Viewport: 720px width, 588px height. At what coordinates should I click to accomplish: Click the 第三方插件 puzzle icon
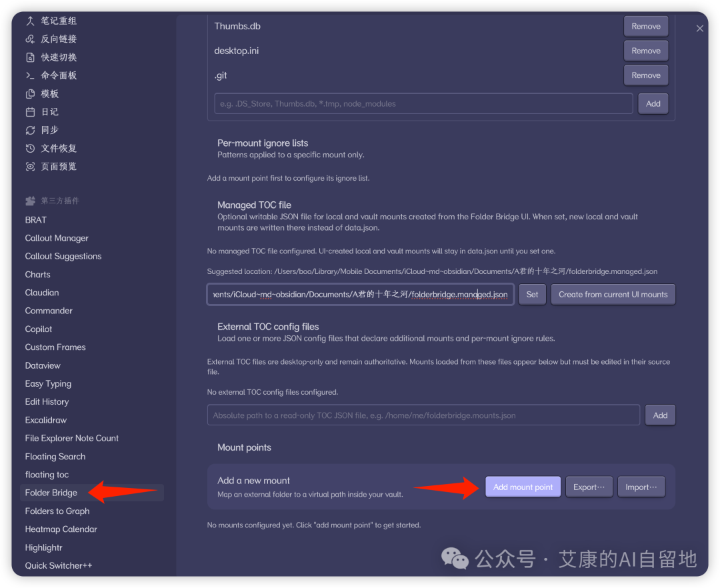[x=30, y=201]
